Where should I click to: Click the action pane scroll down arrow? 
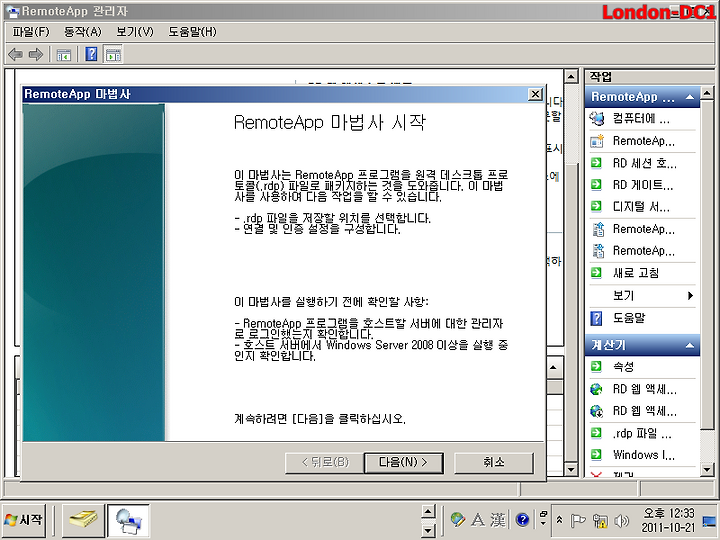(707, 469)
